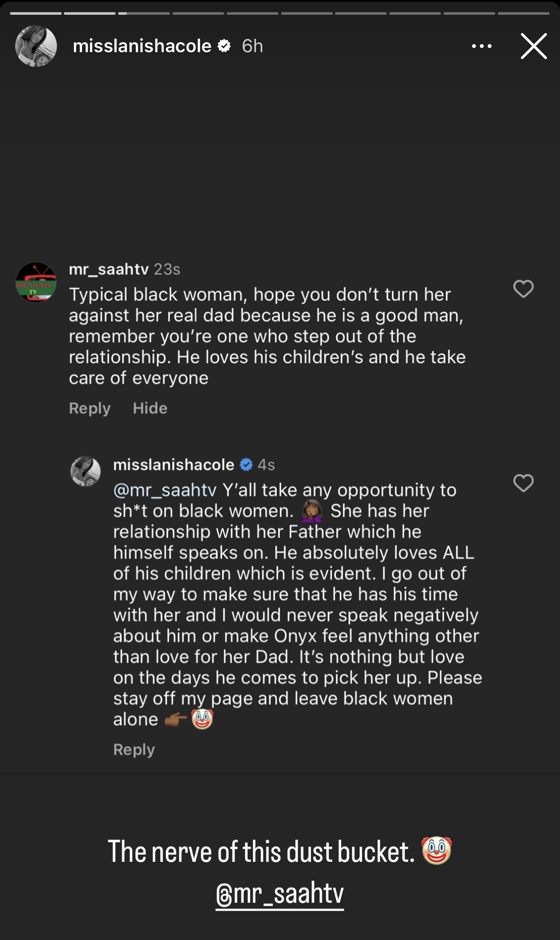This screenshot has width=560, height=940.
Task: Tap the 6h timestamp next to the username
Action: [x=252, y=46]
